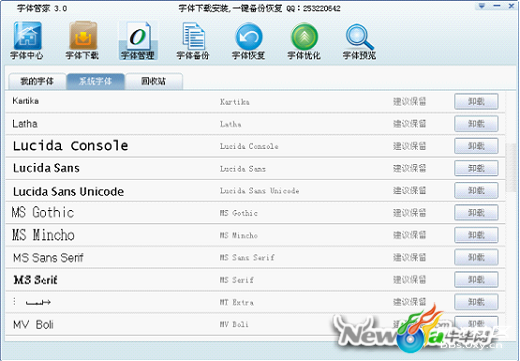Click 建议保留 status in MS Serif row

[x=410, y=280]
